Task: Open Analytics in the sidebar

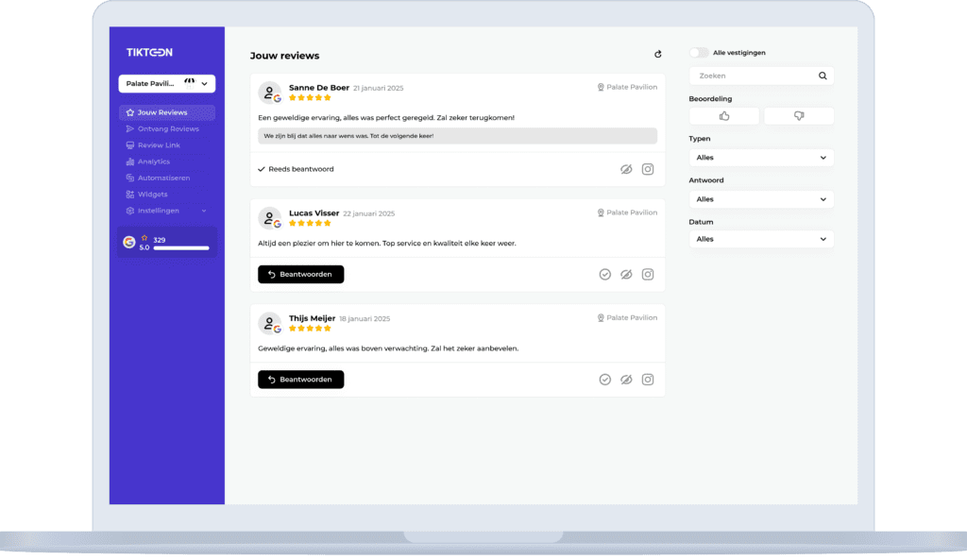Action: (153, 161)
